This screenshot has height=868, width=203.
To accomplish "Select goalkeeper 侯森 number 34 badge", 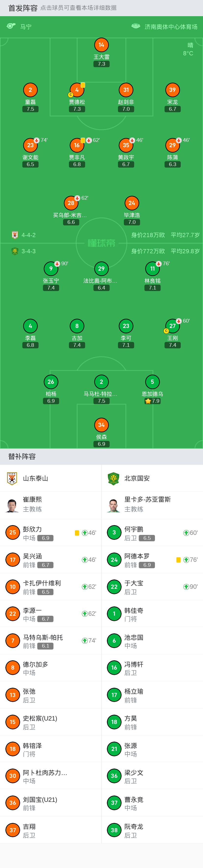I will pyautogui.click(x=101, y=425).
